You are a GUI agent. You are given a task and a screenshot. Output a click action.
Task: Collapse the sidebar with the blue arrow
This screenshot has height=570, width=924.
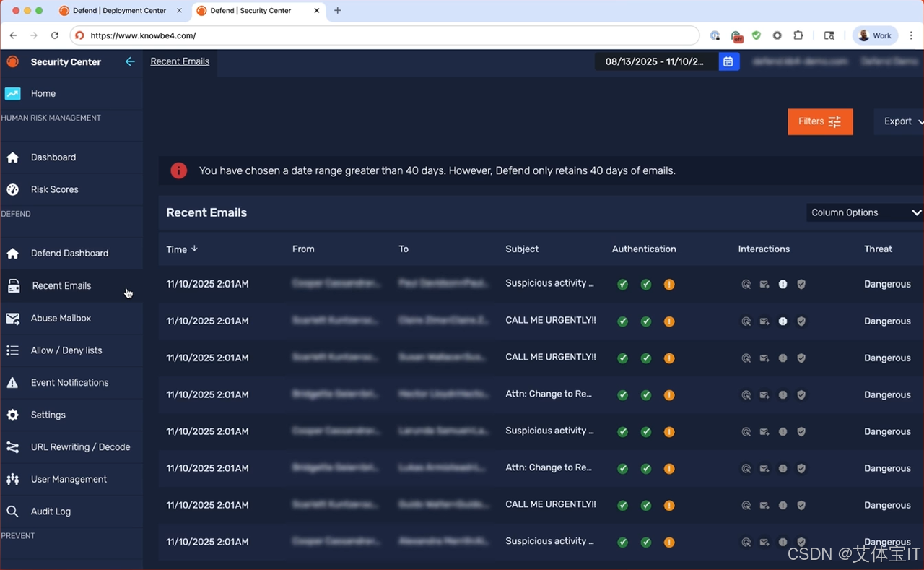(x=130, y=61)
